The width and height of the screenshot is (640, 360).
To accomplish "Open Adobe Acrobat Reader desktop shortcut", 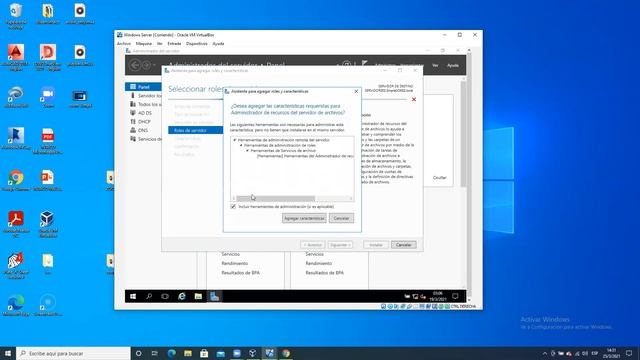I will click(x=16, y=224).
